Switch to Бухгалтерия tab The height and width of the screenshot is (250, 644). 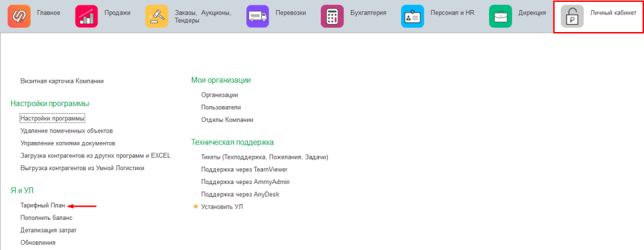(x=368, y=13)
